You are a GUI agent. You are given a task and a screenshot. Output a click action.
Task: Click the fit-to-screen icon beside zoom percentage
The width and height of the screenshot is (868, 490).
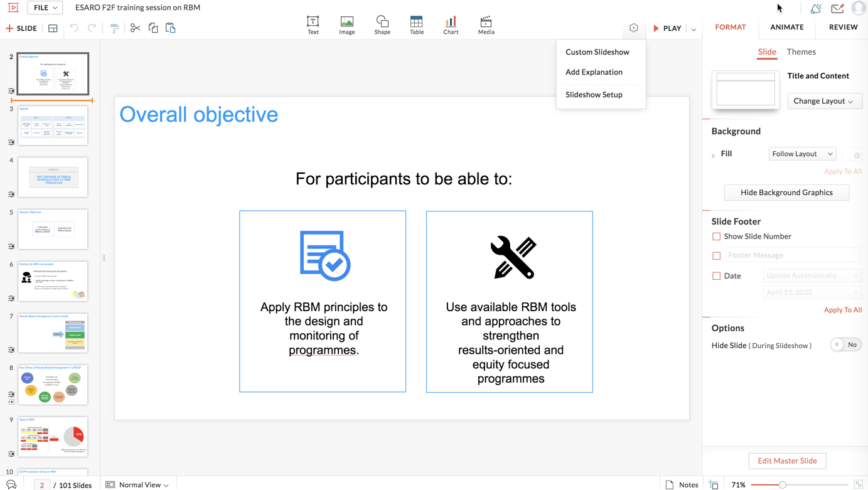click(714, 484)
